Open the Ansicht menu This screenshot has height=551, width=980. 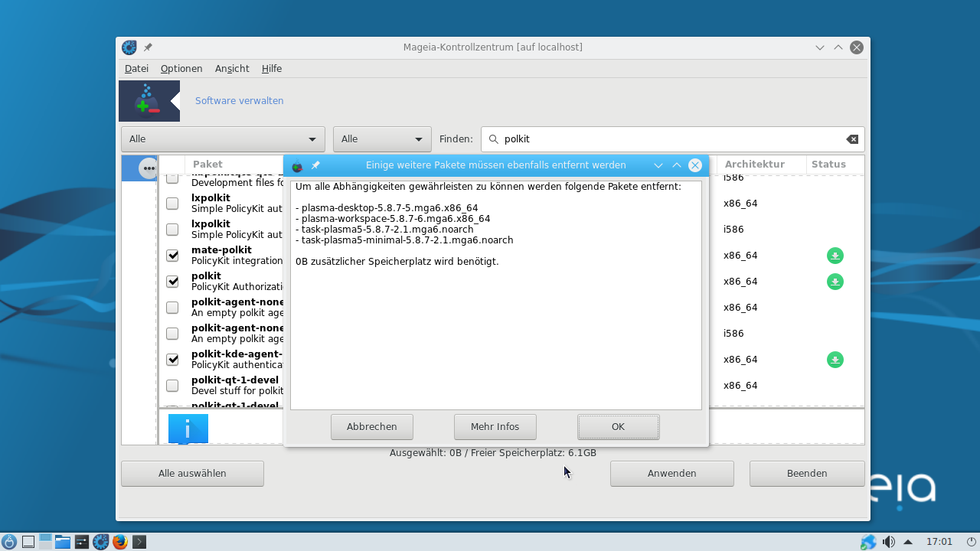tap(232, 69)
